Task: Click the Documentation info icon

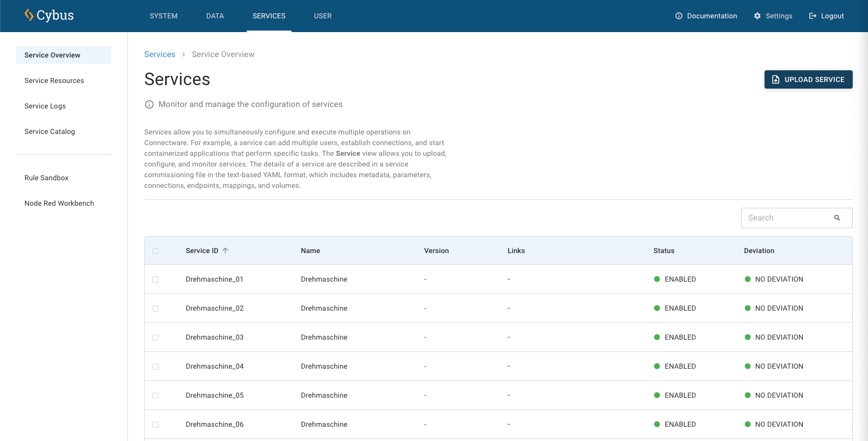Action: coord(679,16)
